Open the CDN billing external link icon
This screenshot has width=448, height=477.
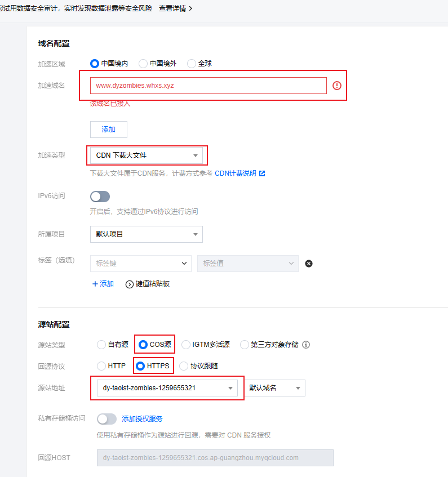[262, 173]
